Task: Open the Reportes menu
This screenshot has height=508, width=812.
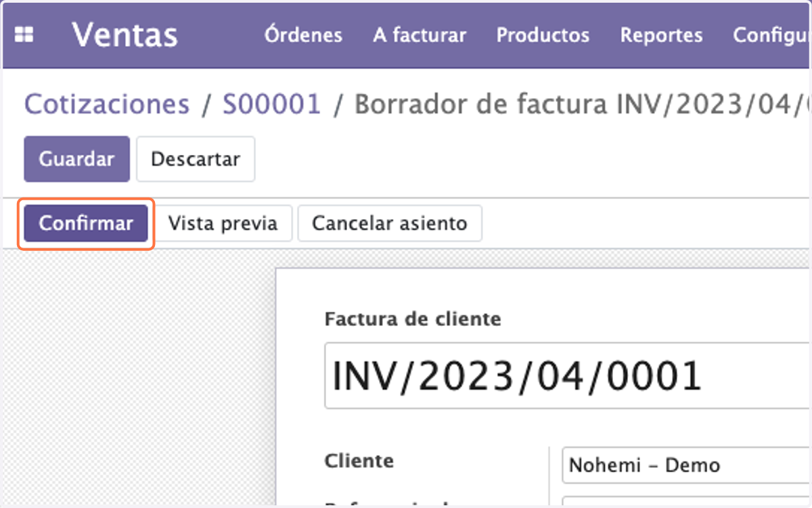Action: 661,35
